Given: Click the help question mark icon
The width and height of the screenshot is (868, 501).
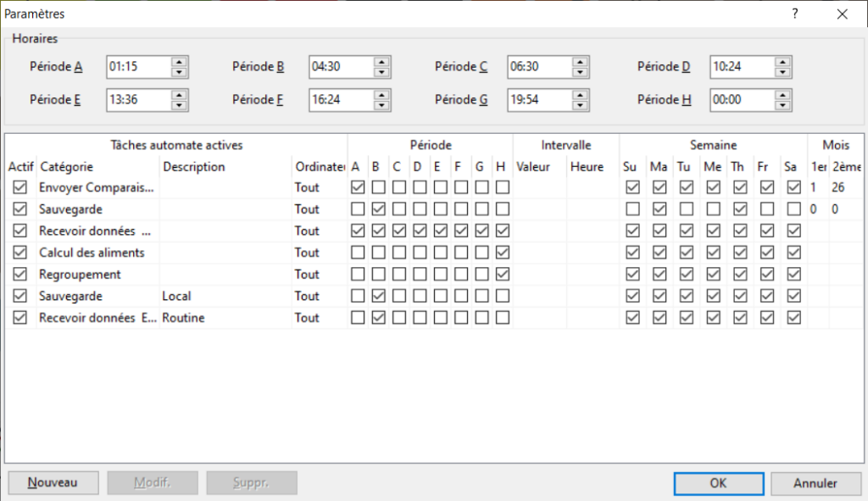Looking at the screenshot, I should point(795,14).
